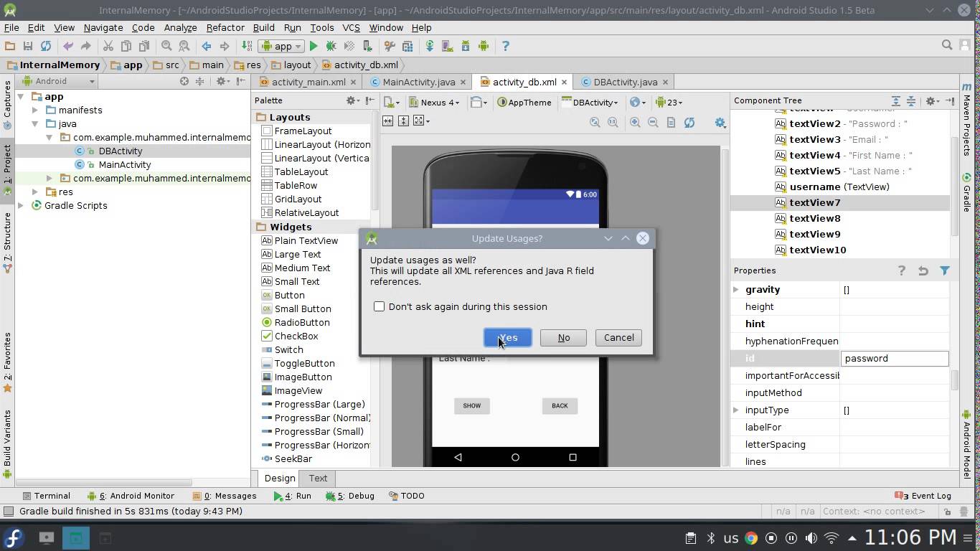Check 'Don't ask again during this session'

[379, 306]
